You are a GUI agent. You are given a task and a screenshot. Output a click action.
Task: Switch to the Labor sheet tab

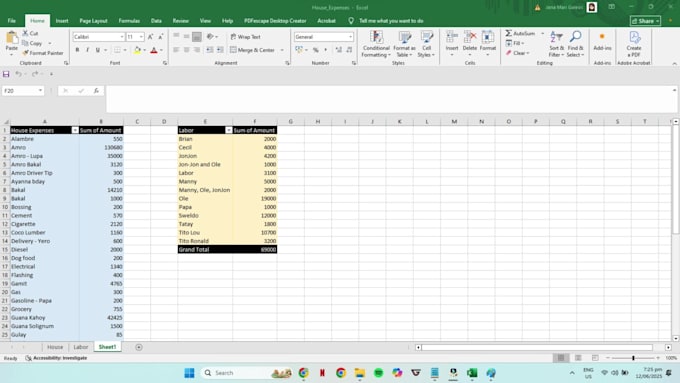click(81, 347)
